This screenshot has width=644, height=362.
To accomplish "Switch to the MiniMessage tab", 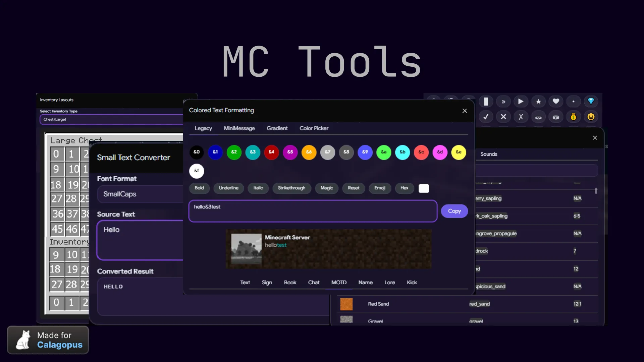I will 239,128.
